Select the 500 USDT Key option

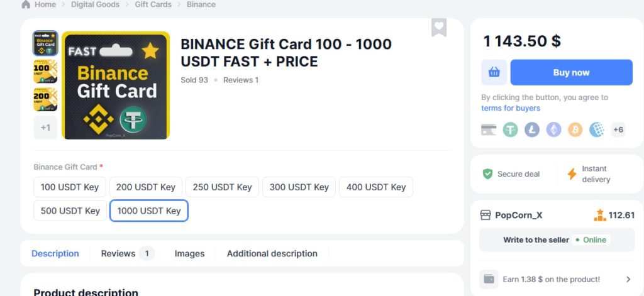70,211
